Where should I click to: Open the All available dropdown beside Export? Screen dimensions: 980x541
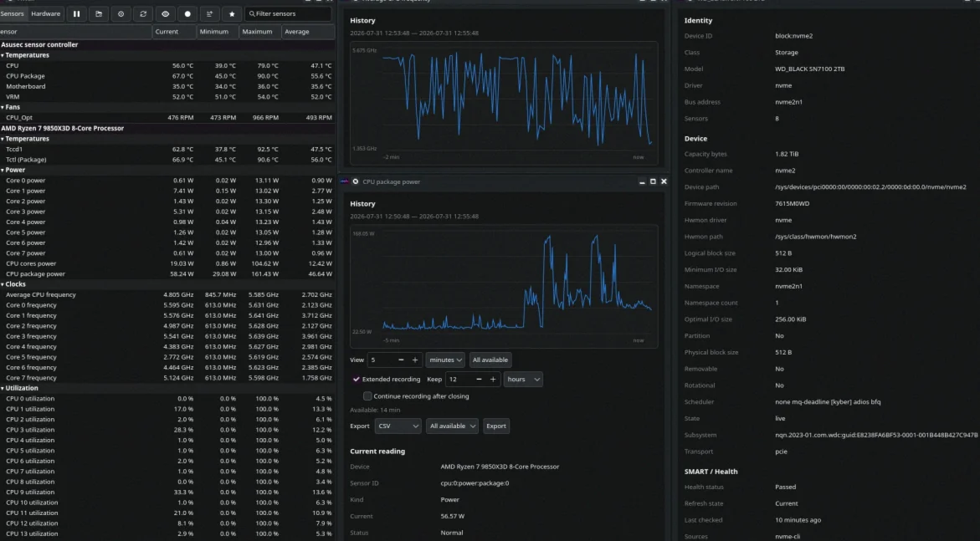click(452, 426)
